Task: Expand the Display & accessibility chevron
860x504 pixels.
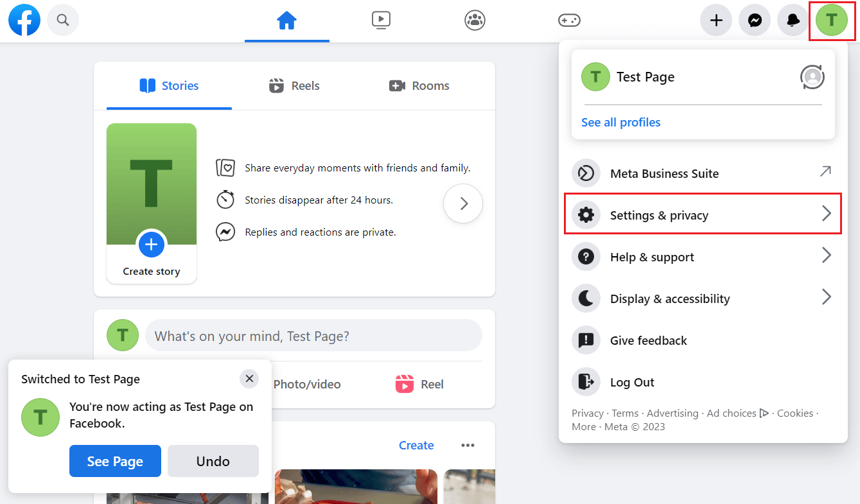Action: [x=827, y=297]
